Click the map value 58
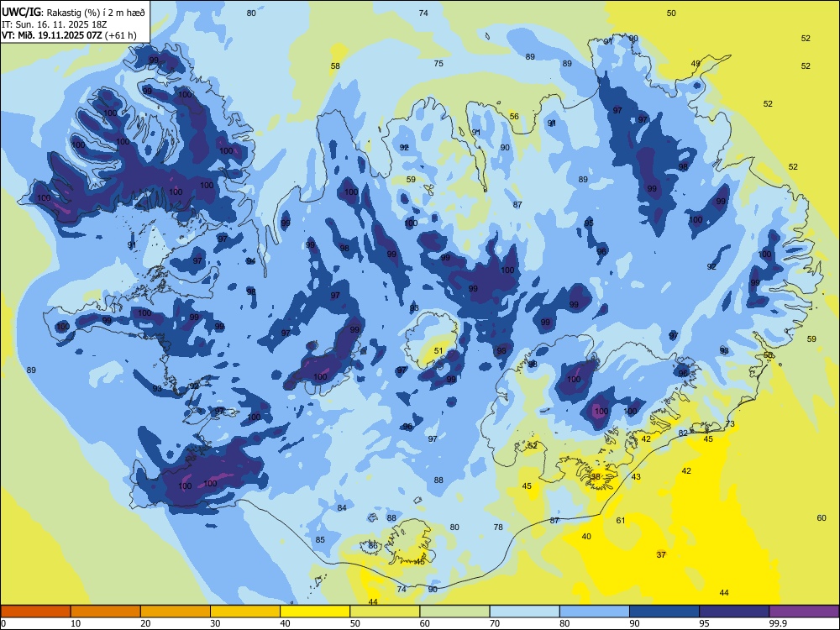840x630 pixels. coord(335,66)
